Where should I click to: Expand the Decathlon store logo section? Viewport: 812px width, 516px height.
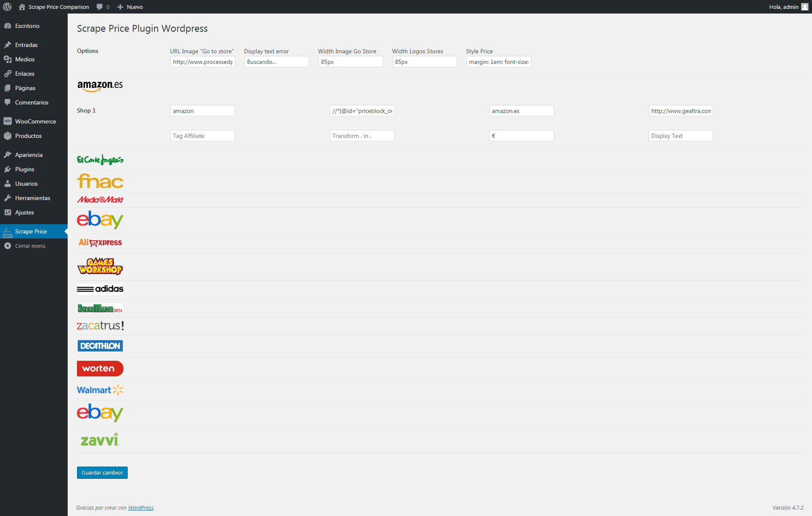(x=100, y=346)
